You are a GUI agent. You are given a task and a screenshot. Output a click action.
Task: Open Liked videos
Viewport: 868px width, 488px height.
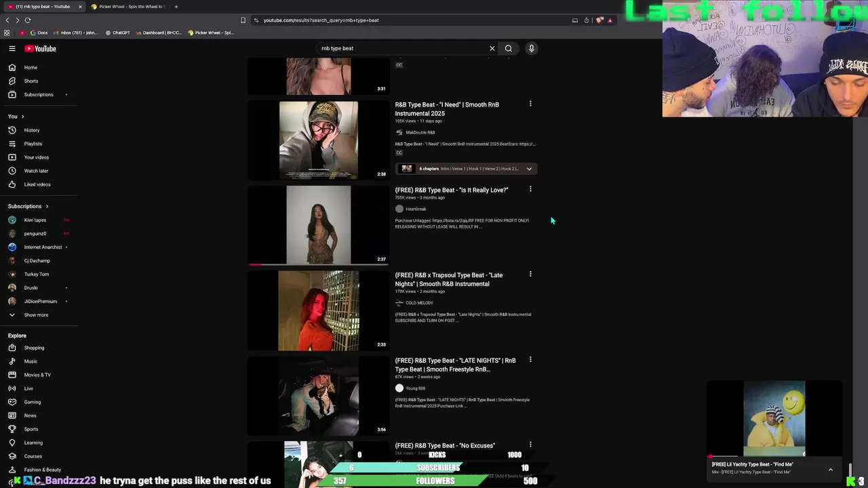pyautogui.click(x=39, y=184)
